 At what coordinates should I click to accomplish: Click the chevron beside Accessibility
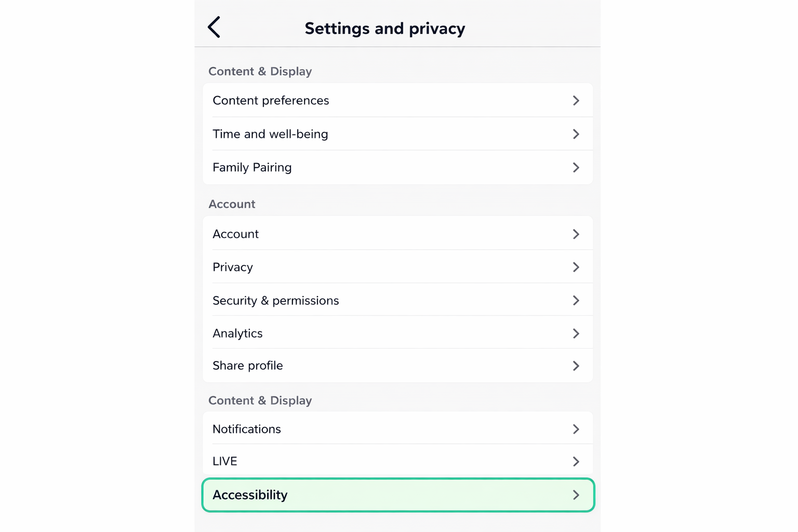[x=576, y=495]
